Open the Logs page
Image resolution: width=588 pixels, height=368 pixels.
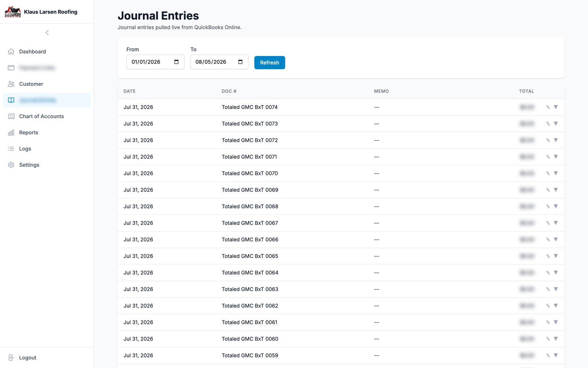coord(47,149)
